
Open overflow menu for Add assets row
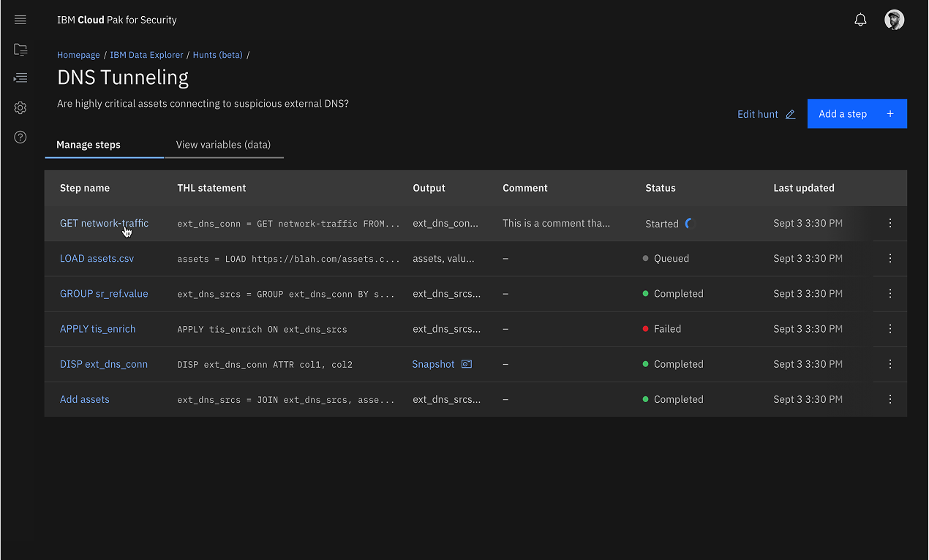click(890, 399)
